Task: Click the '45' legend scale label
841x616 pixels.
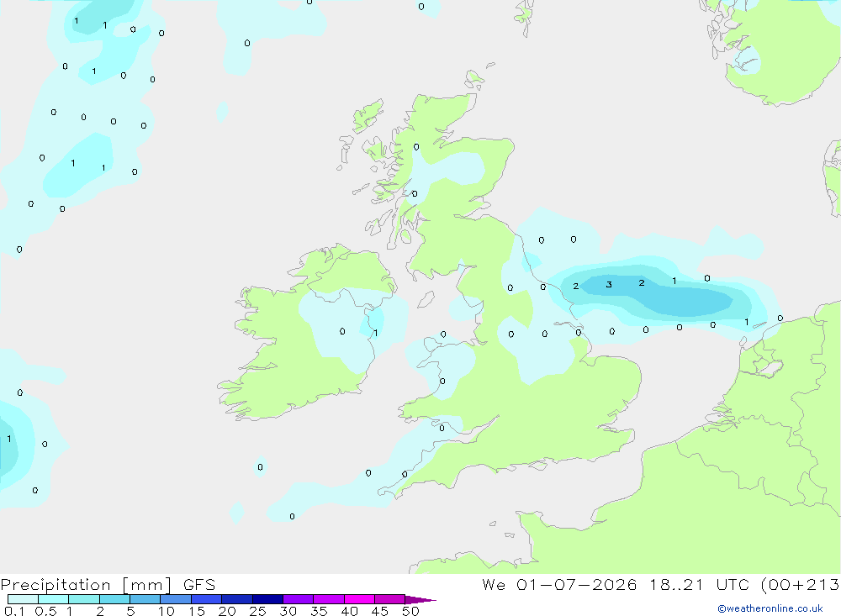Action: coord(380,611)
